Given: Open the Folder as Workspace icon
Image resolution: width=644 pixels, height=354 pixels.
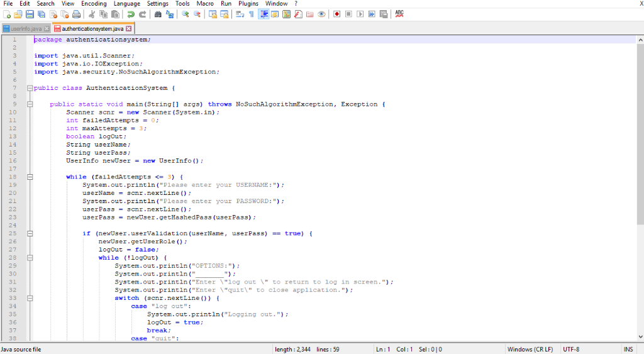Looking at the screenshot, I should (310, 14).
